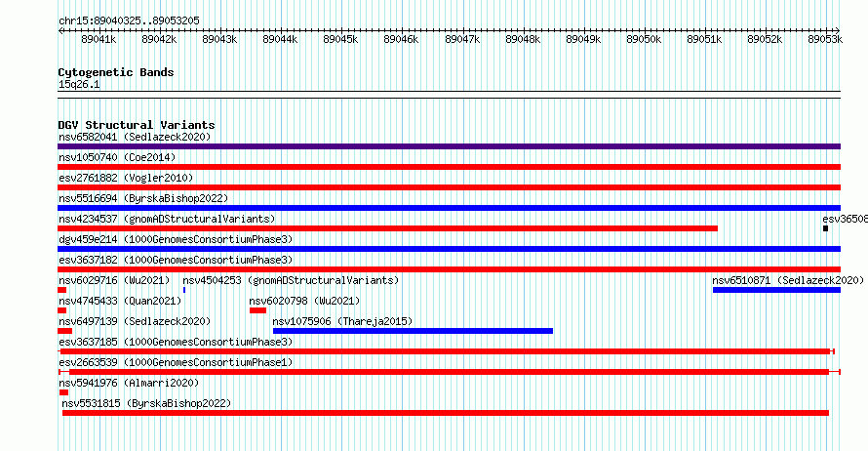Click the 89047k ruler tick label
Viewport: 868px width, 451px height.
(462, 39)
